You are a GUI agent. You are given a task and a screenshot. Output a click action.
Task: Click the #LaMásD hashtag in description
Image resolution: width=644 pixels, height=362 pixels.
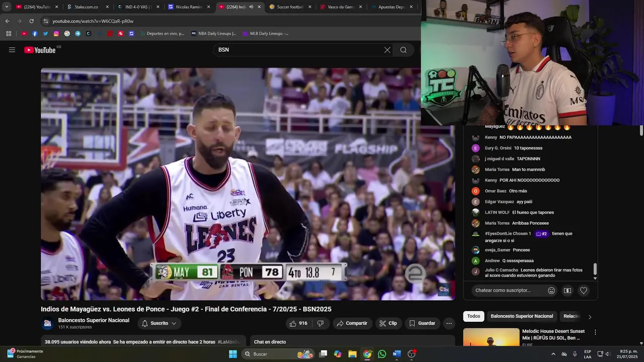coord(229,342)
